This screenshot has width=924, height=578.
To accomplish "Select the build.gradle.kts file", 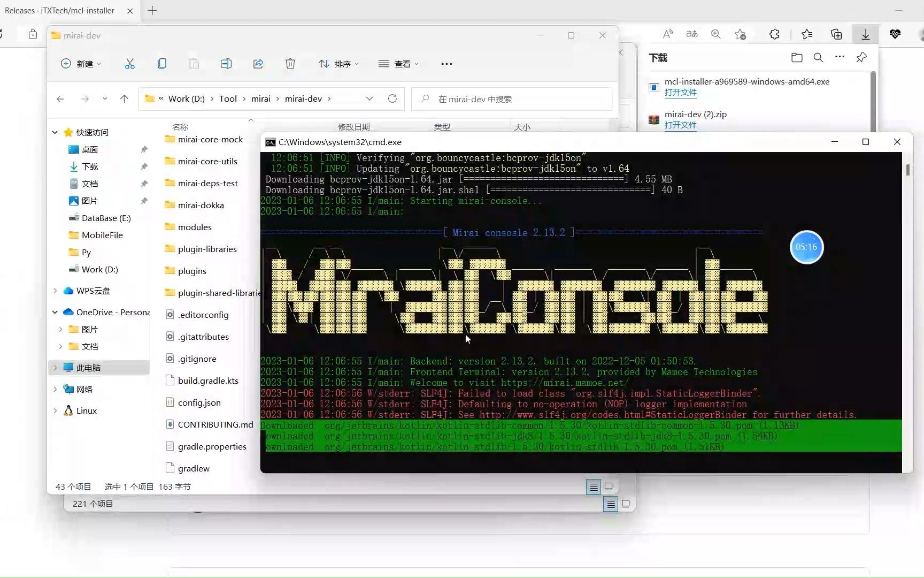I will (208, 381).
